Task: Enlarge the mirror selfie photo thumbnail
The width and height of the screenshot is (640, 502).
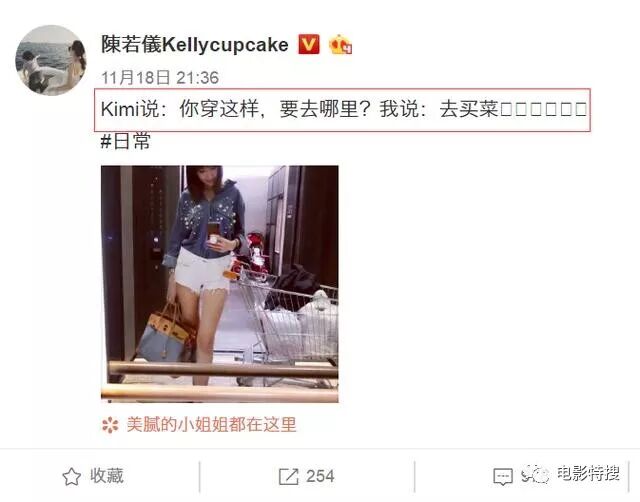Action: tap(220, 284)
